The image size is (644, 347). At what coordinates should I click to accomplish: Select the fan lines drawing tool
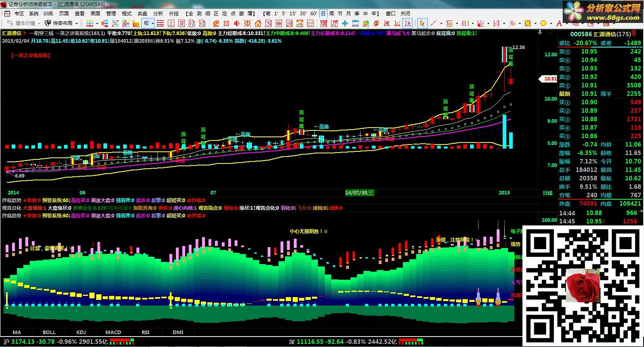point(481,23)
